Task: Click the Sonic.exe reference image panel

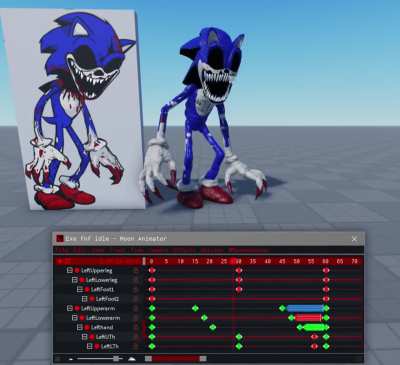Action: (x=73, y=110)
